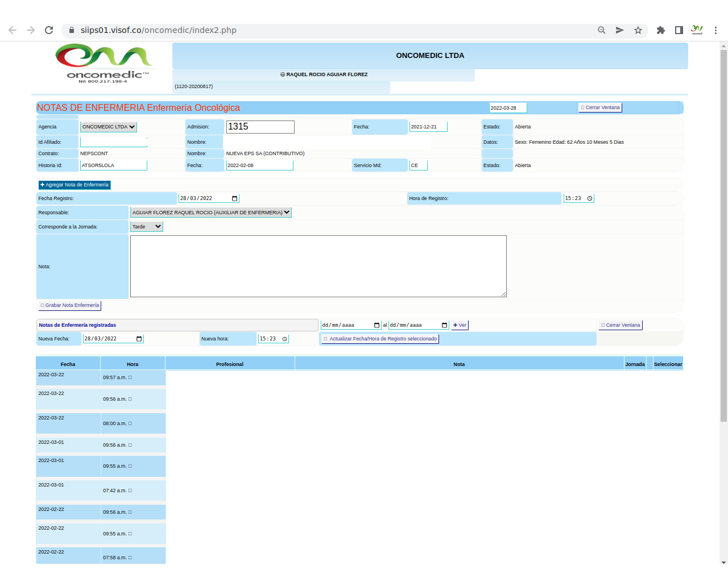Viewport: 728px width, 582px height.
Task: Open the browser extensions puzzle icon
Action: [x=660, y=30]
